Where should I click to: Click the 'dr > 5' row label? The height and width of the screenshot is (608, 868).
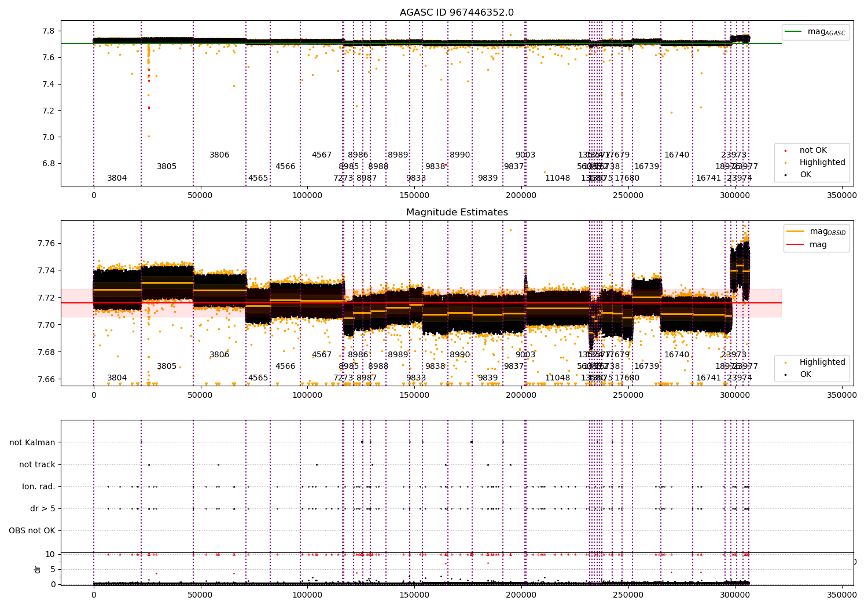[43, 508]
